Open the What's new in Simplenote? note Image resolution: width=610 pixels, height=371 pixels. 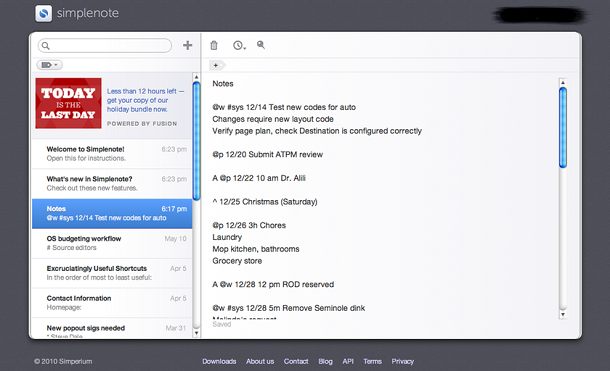[x=112, y=184]
